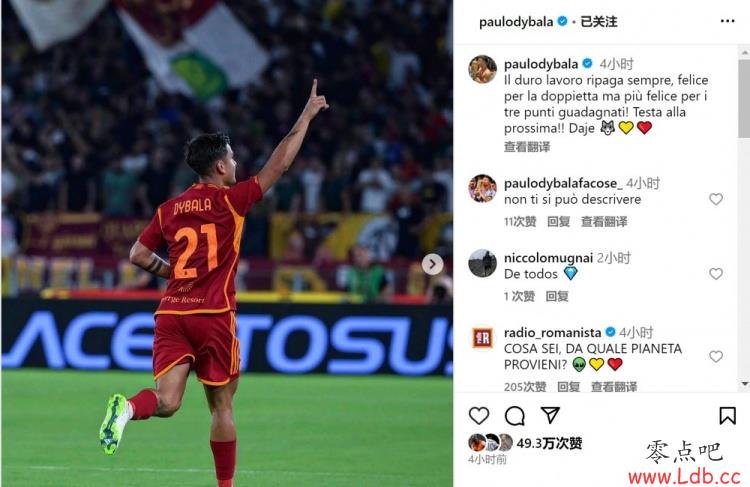
Task: Like the paulodybalafacose_ comment
Action: click(x=716, y=199)
